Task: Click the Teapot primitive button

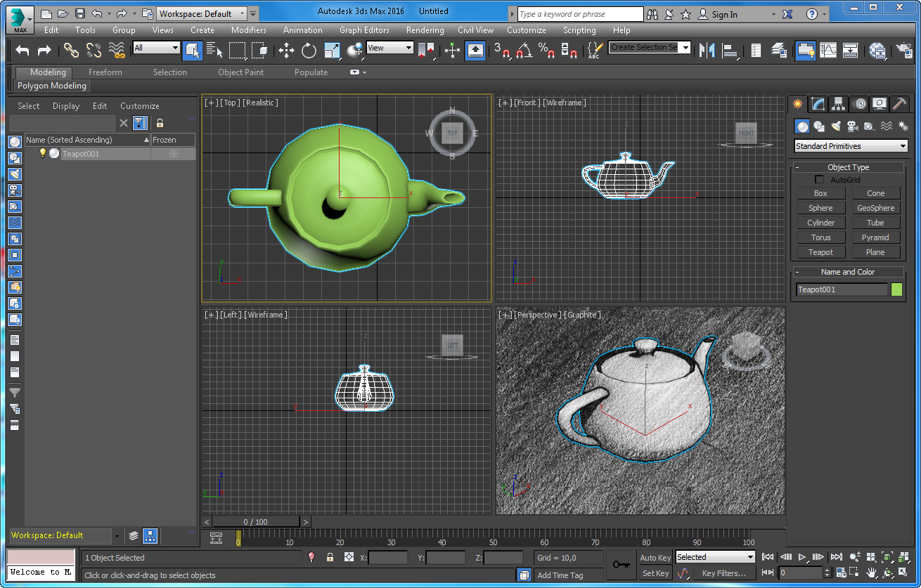Action: [820, 252]
